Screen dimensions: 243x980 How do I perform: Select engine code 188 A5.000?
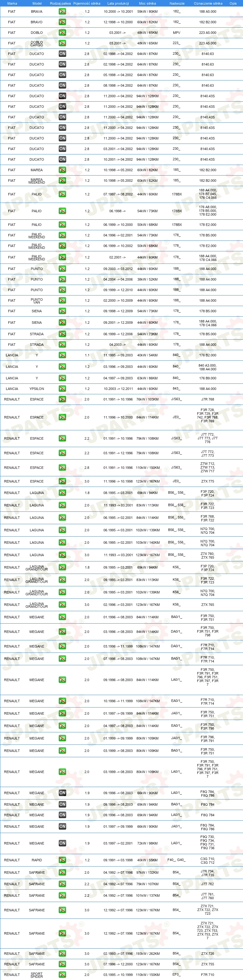click(208, 12)
